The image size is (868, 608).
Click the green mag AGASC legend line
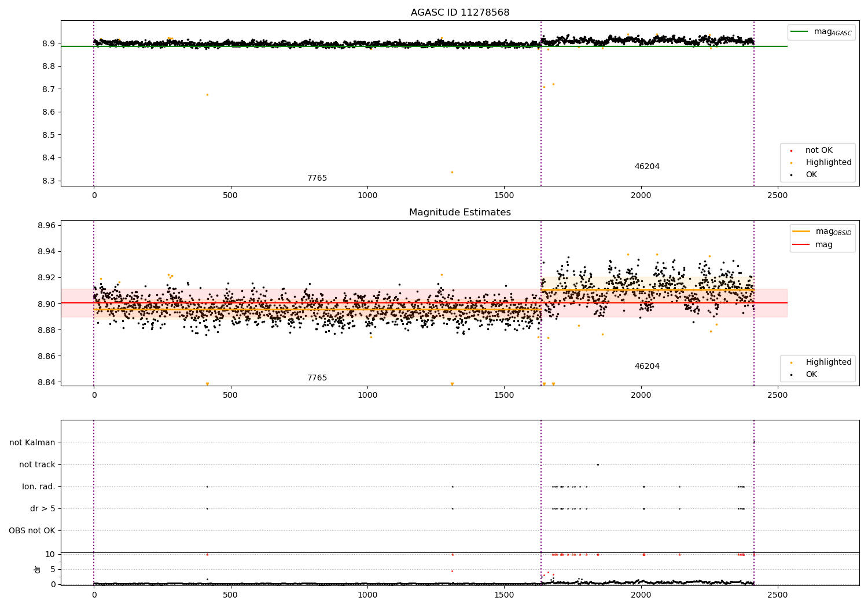click(800, 32)
